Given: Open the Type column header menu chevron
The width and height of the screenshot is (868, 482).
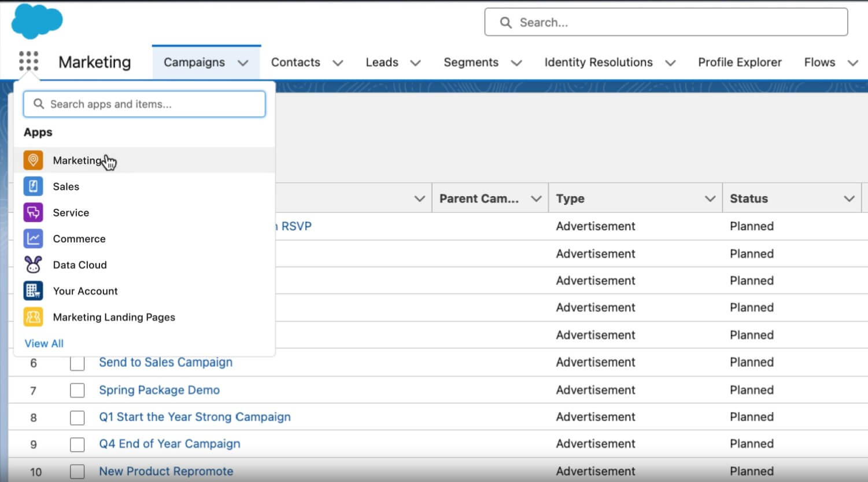Looking at the screenshot, I should coord(710,198).
